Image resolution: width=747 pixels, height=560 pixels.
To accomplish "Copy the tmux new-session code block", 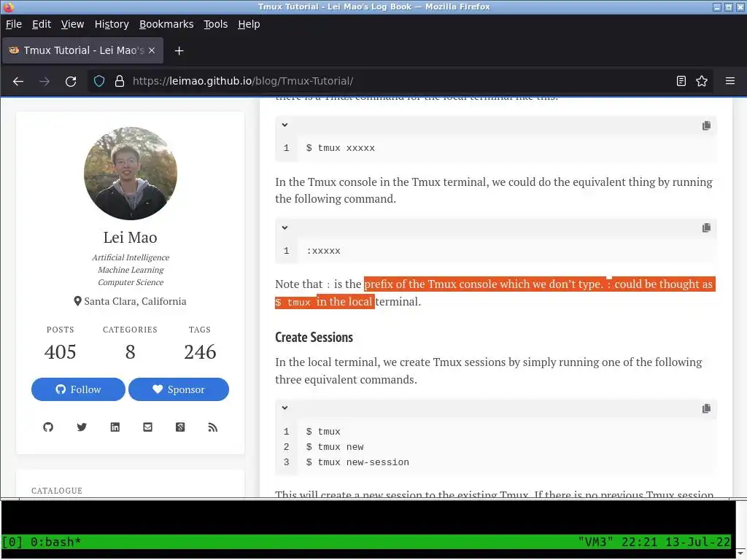I will [x=706, y=408].
